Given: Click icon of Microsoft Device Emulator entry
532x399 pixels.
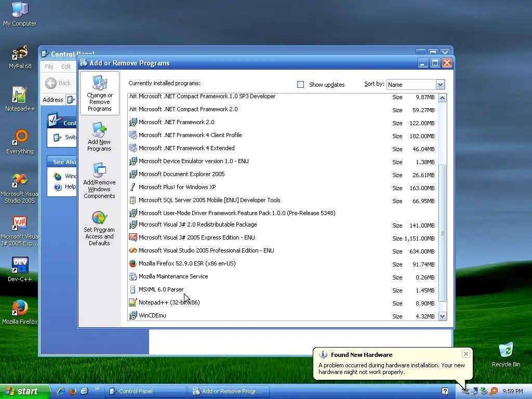Looking at the screenshot, I should 132,161.
